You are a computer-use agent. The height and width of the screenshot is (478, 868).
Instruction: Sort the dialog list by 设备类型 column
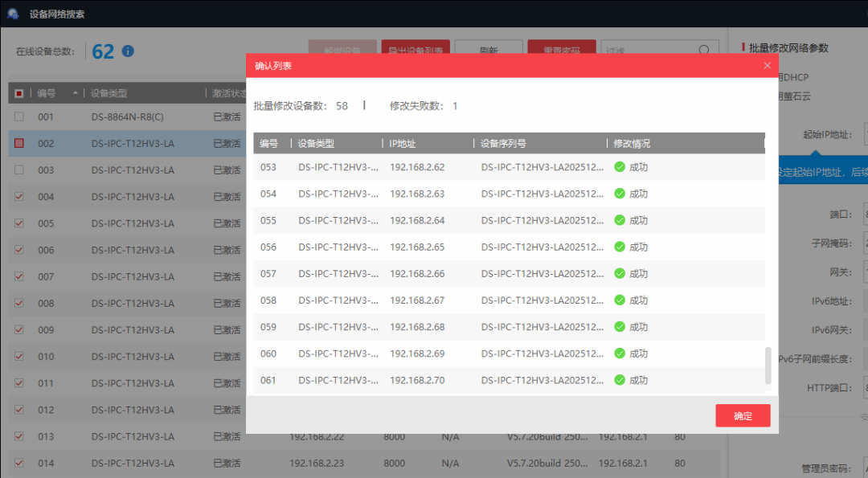coord(316,144)
